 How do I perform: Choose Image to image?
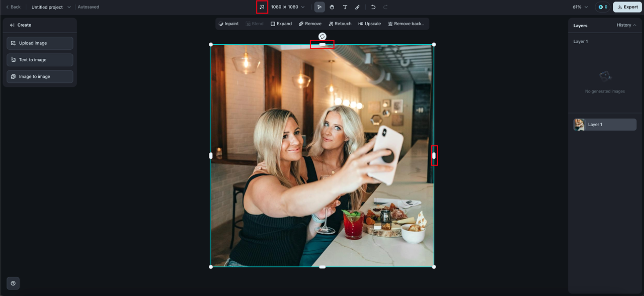pyautogui.click(x=40, y=76)
